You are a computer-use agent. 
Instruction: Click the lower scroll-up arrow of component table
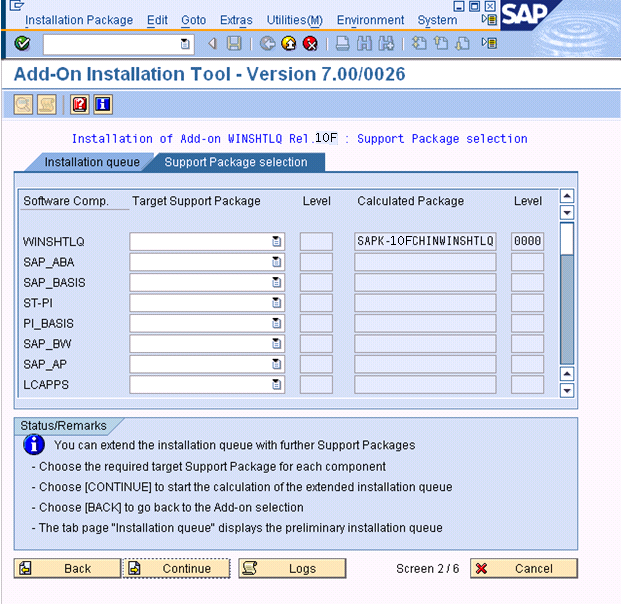point(567,374)
